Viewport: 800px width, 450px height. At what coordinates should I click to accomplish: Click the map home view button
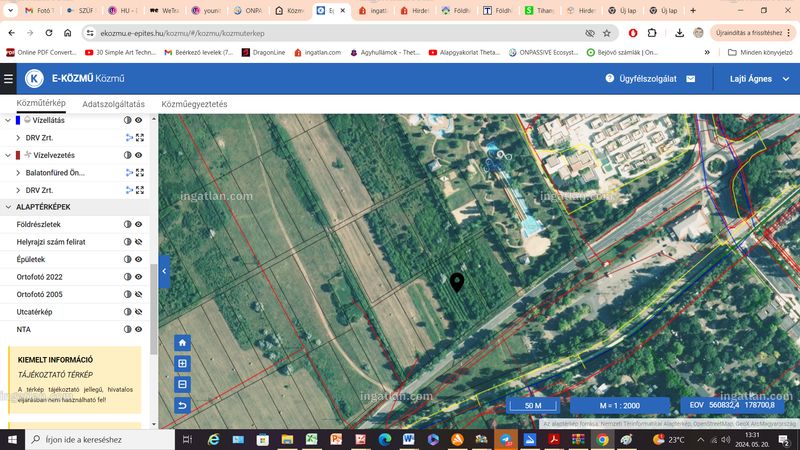pos(182,343)
